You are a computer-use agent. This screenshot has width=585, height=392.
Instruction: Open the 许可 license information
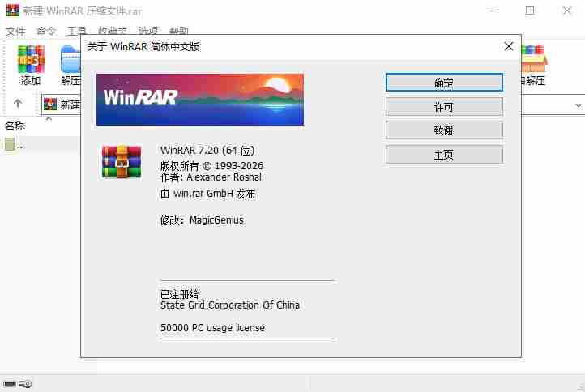pyautogui.click(x=444, y=107)
